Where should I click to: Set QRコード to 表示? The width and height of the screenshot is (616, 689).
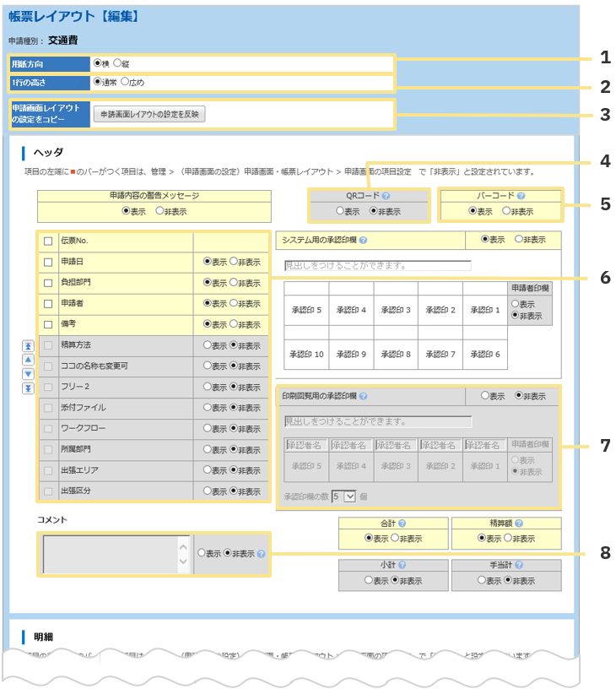340,212
